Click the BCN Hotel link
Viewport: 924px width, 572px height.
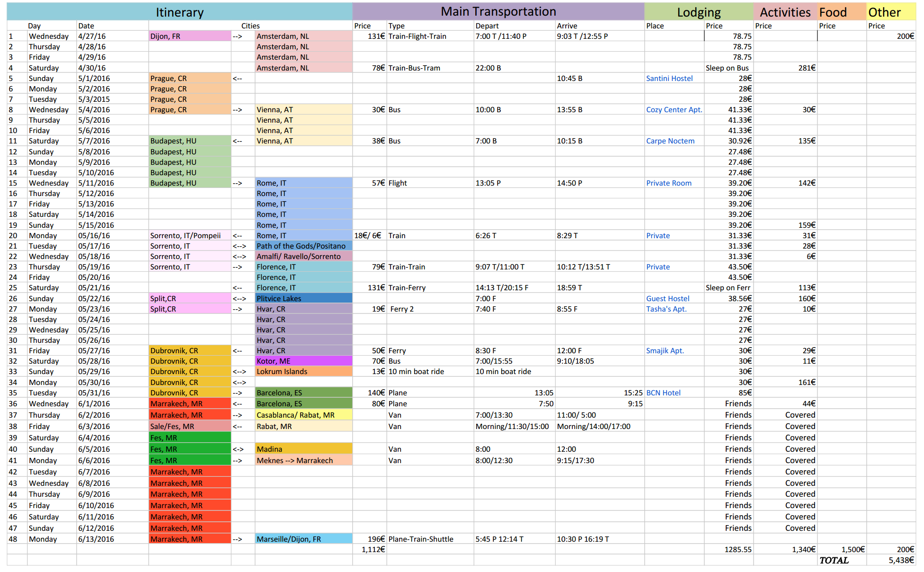point(663,393)
